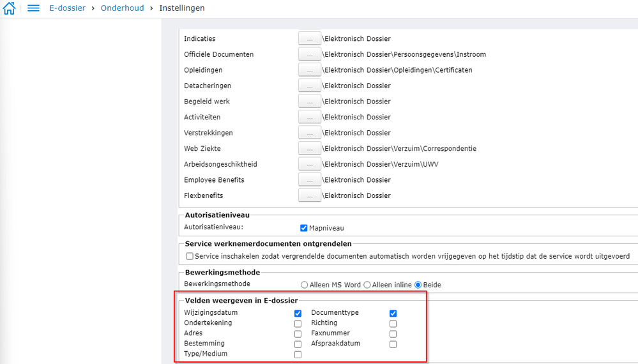
Task: Go to E-dossier breadcrumb
Action: (67, 8)
